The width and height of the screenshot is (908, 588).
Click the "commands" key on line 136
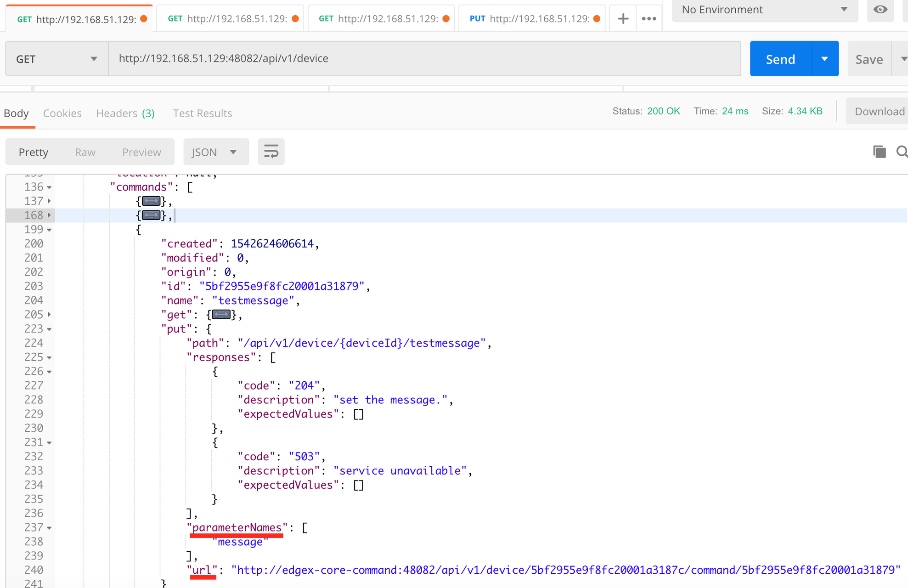(x=141, y=187)
